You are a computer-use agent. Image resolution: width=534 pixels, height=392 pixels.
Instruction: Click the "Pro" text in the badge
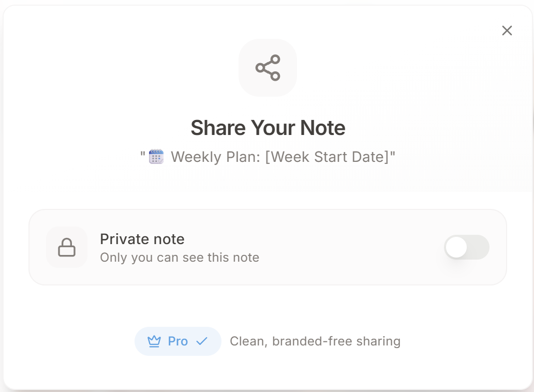(x=178, y=341)
